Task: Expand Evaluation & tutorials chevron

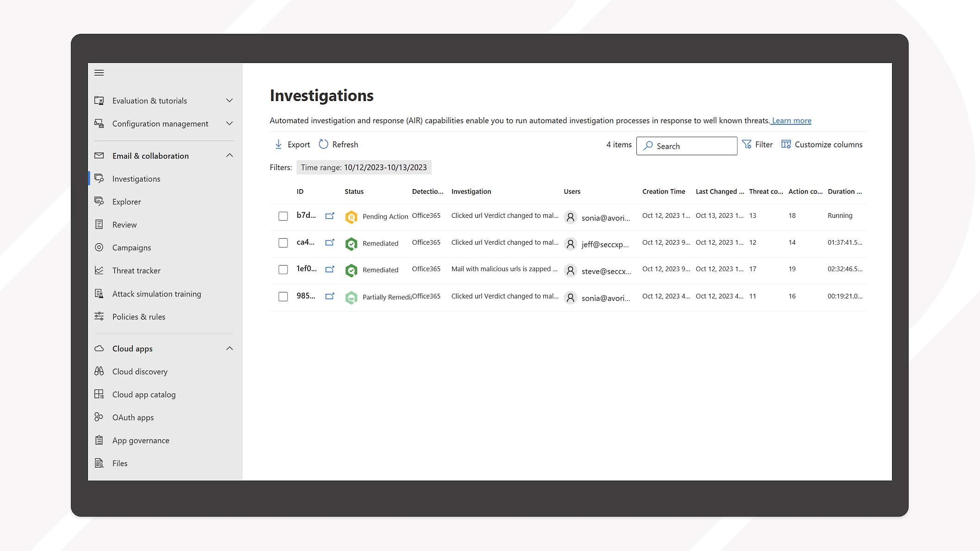Action: coord(229,101)
